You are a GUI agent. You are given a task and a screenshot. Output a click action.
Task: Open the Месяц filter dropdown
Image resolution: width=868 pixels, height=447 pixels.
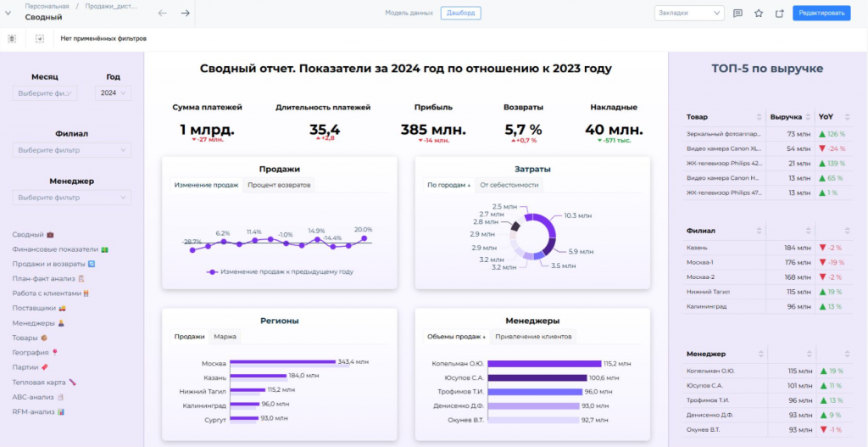45,93
